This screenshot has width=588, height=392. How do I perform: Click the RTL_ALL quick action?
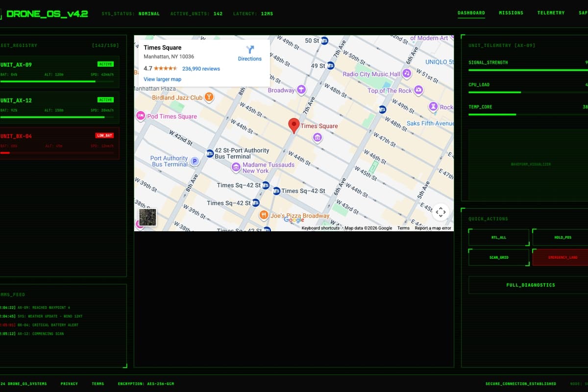(x=499, y=237)
